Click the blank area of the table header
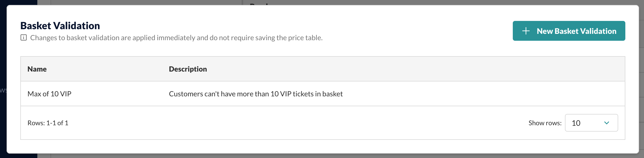This screenshot has height=158, width=644. tap(412, 69)
